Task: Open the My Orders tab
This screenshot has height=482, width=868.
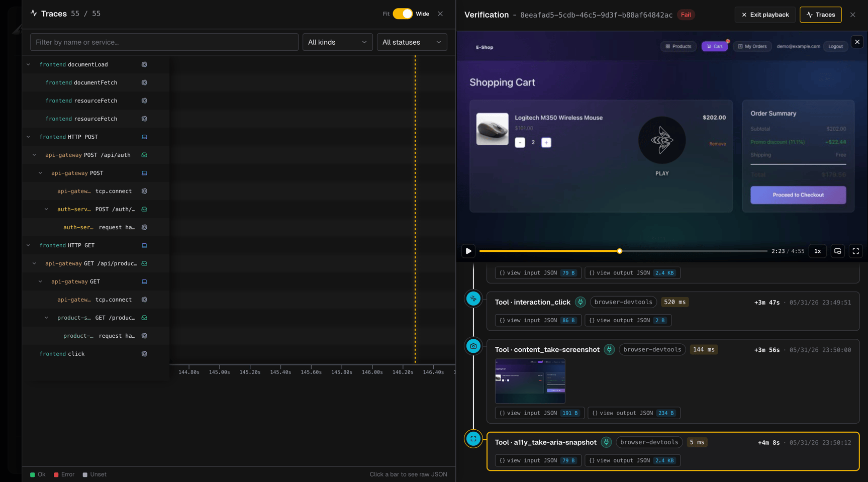Action: (x=752, y=46)
